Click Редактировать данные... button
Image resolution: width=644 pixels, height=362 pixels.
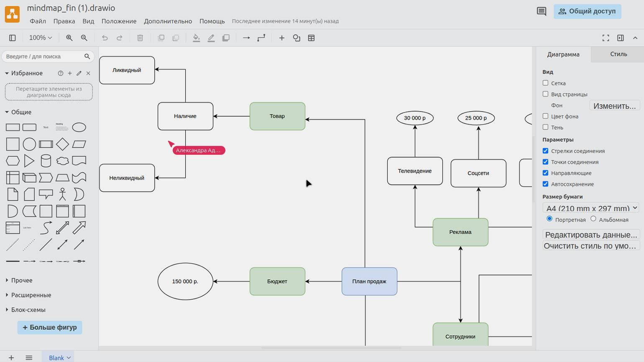click(x=591, y=235)
